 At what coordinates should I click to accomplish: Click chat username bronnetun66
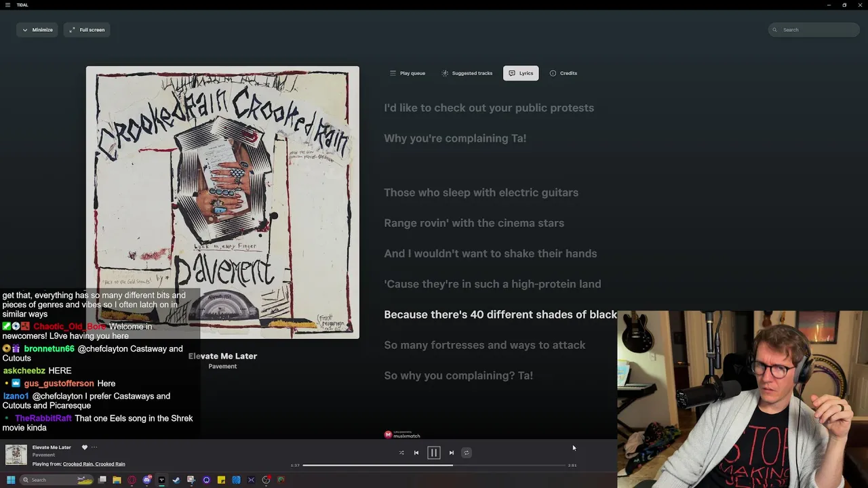tap(49, 349)
